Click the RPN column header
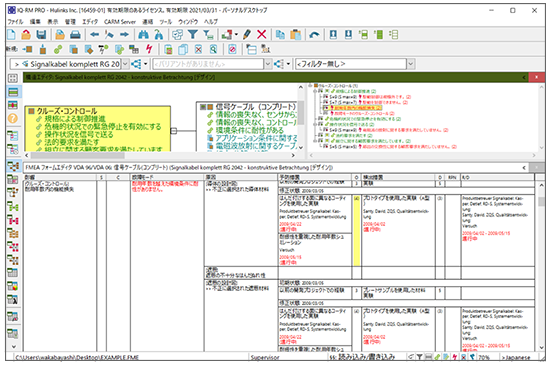 coord(452,178)
